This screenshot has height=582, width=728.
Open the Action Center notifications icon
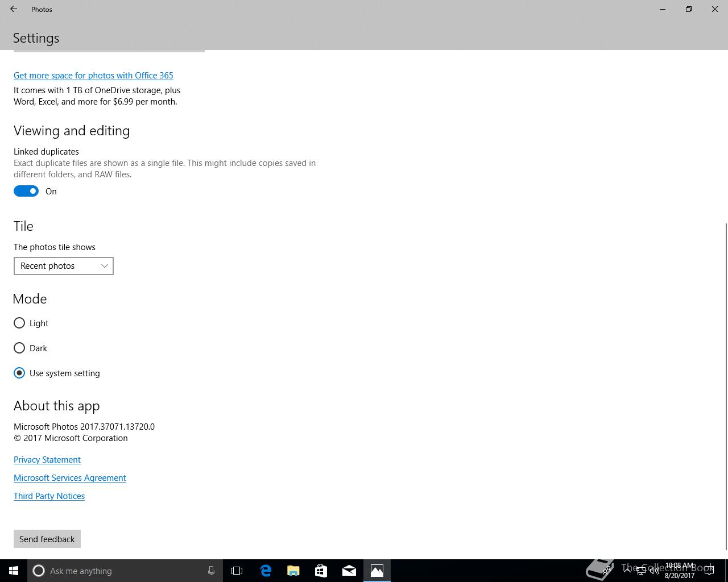(709, 571)
